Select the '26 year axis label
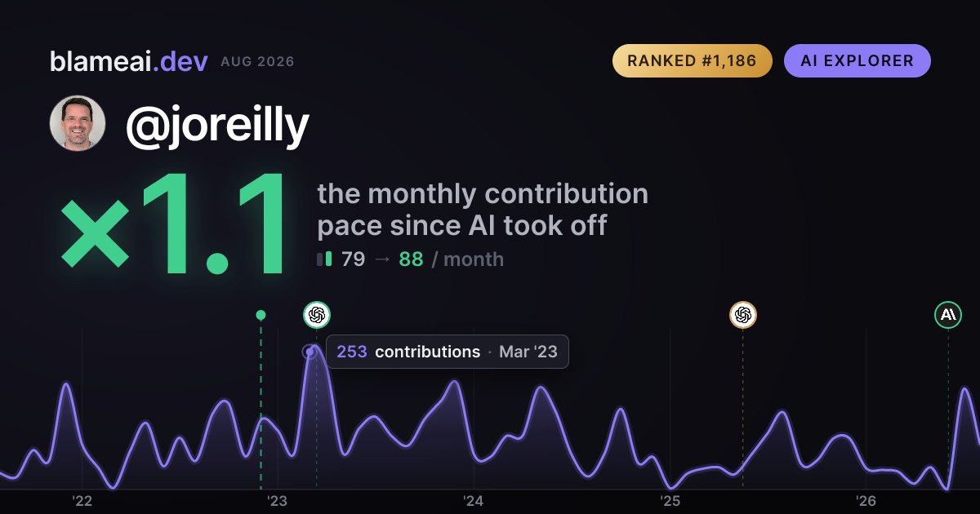The height and width of the screenshot is (514, 980). click(x=866, y=500)
